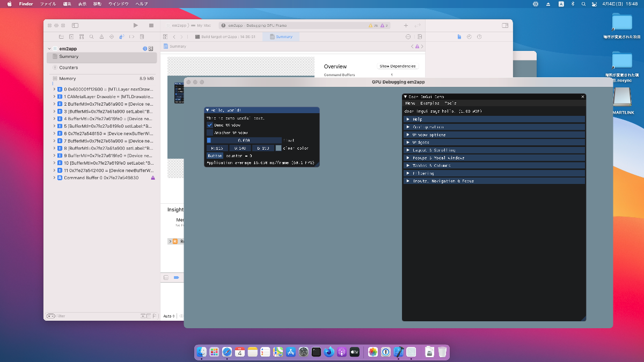Image resolution: width=644 pixels, height=362 pixels.
Task: Enable the Another Window checkbox
Action: point(210,132)
